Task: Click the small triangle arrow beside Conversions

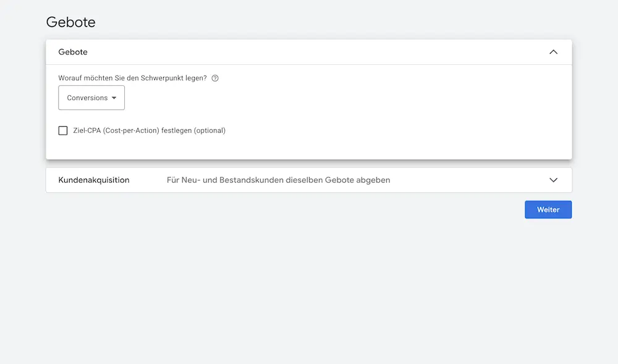Action: [114, 98]
